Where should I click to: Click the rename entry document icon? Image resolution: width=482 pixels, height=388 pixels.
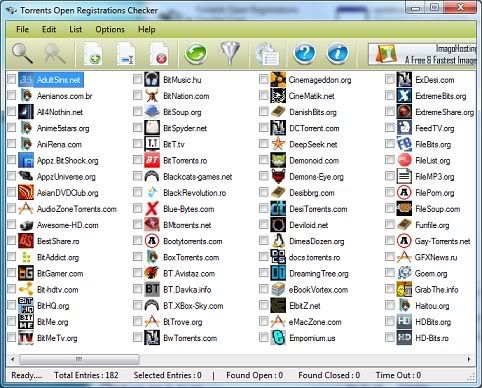point(126,54)
